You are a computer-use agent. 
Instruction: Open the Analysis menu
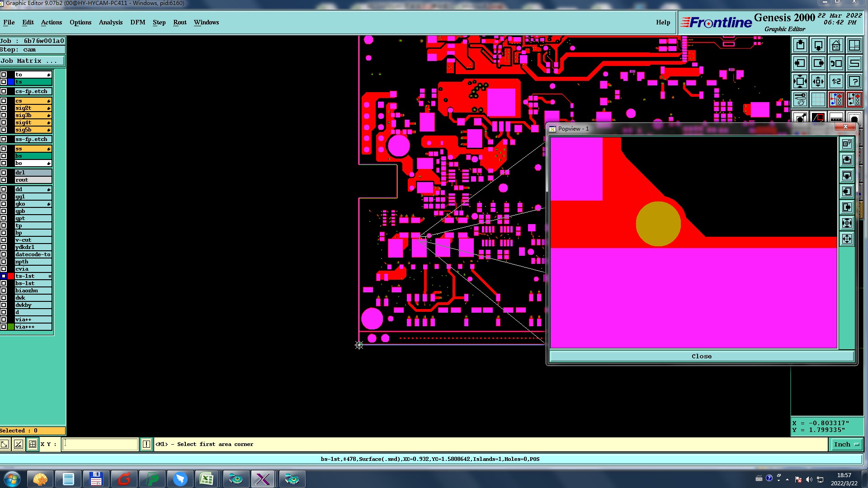[x=110, y=22]
